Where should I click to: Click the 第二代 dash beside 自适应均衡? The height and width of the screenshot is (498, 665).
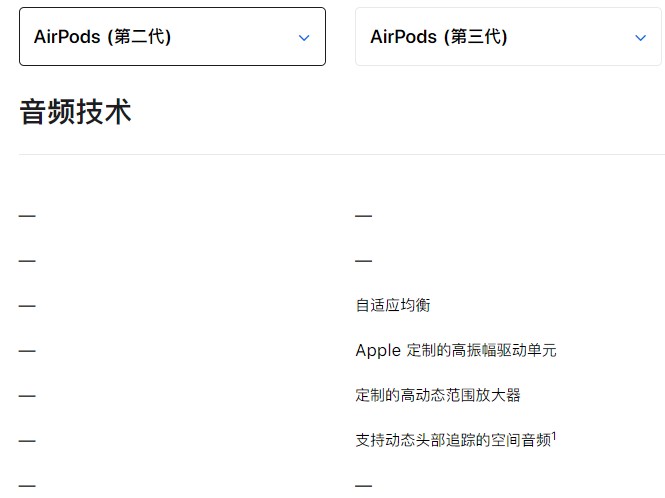point(27,306)
